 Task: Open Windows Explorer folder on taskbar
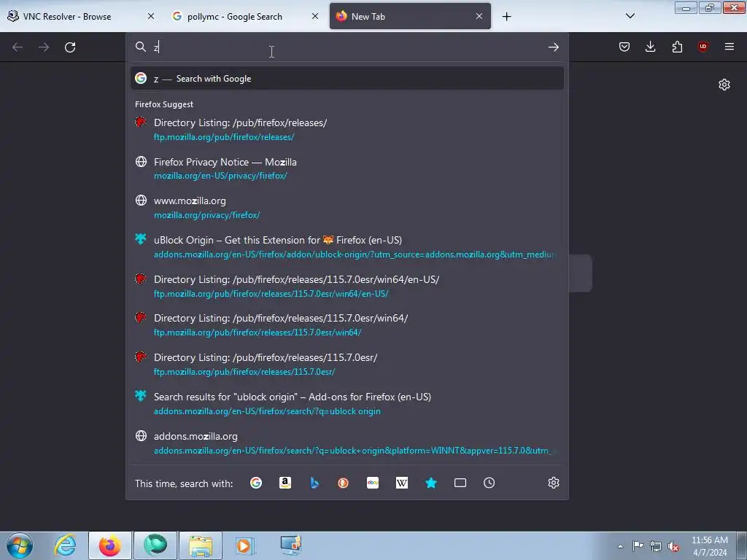[x=201, y=545]
